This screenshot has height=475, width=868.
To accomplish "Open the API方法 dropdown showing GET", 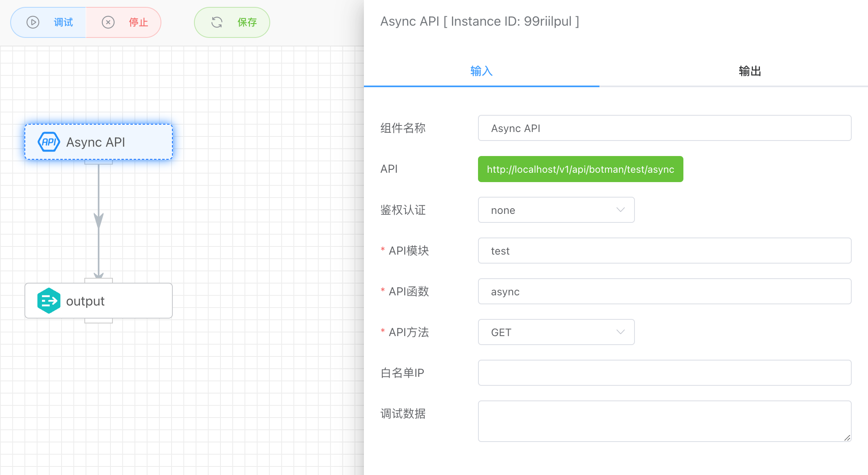I will [x=556, y=332].
